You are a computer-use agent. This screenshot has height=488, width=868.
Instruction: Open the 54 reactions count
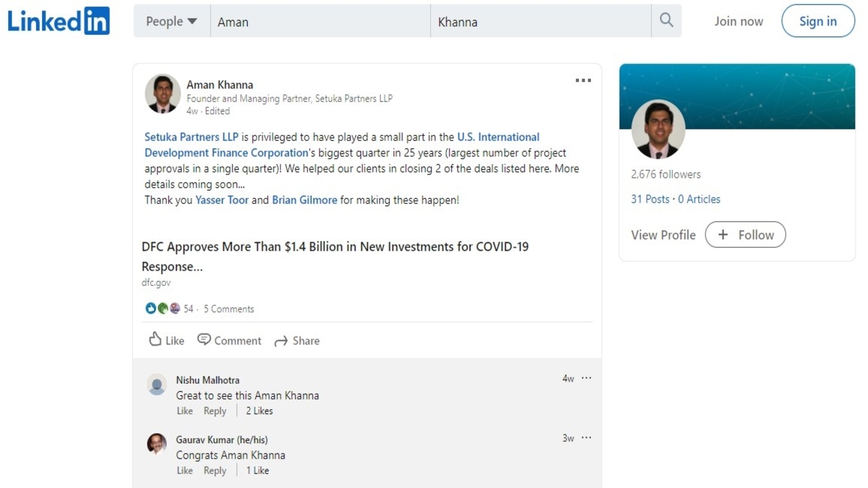pos(188,309)
